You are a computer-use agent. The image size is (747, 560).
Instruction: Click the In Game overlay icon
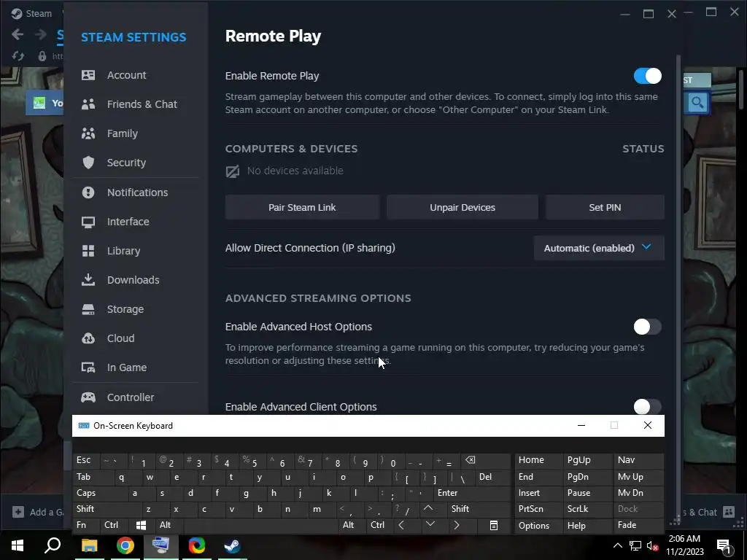(88, 367)
